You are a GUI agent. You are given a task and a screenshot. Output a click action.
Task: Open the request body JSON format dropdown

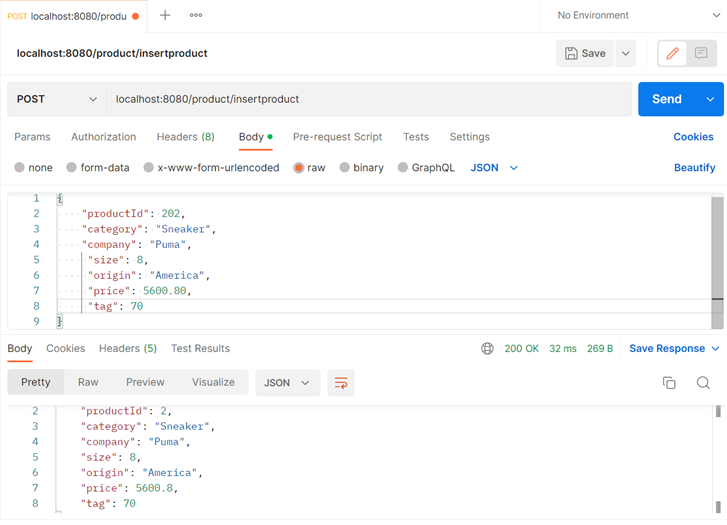pyautogui.click(x=494, y=167)
